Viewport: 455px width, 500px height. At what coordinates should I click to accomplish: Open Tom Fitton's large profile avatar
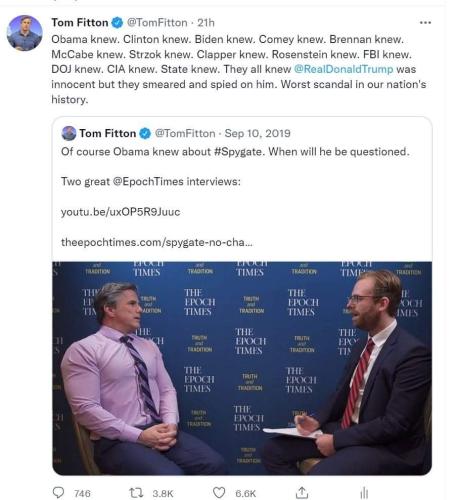pos(25,33)
